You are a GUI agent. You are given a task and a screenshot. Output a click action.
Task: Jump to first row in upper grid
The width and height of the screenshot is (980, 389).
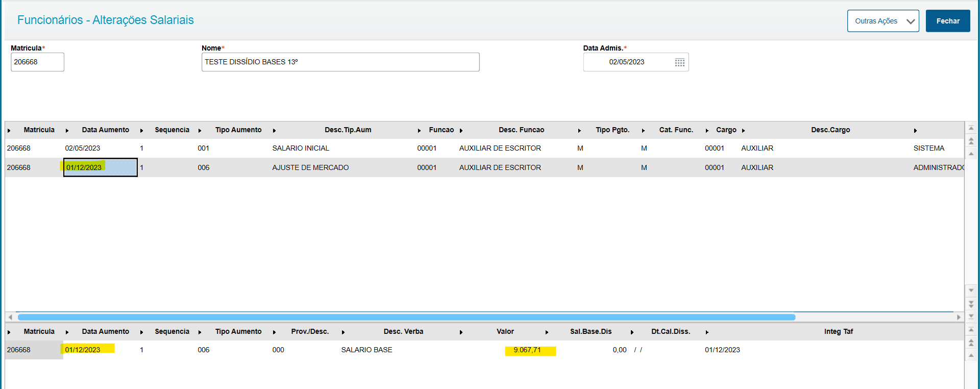[x=971, y=128]
